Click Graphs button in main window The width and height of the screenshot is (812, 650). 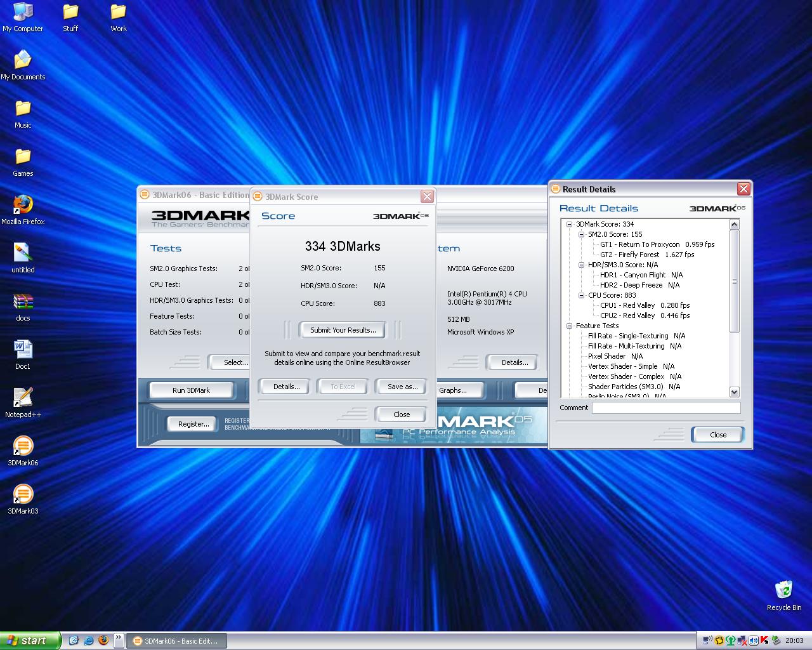tap(459, 390)
